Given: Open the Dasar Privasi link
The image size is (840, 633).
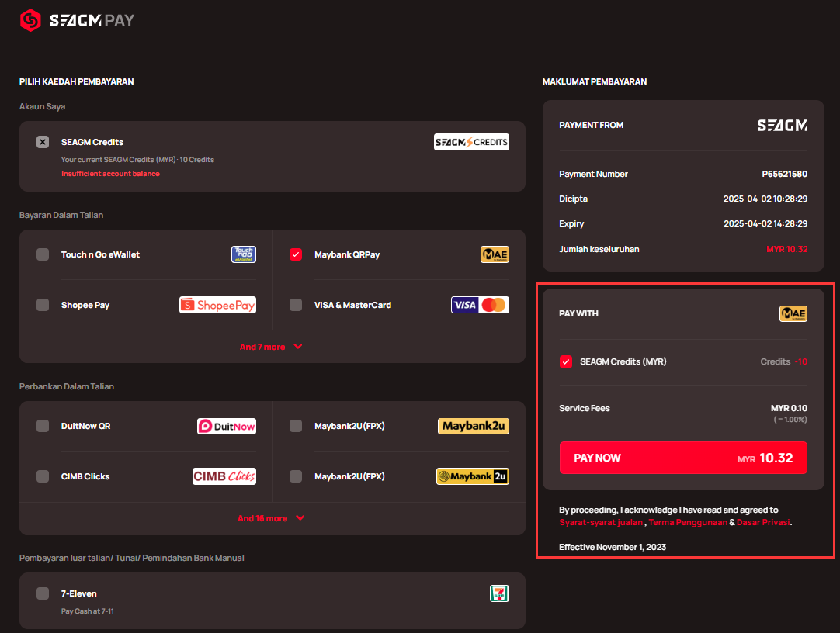Looking at the screenshot, I should coord(763,522).
